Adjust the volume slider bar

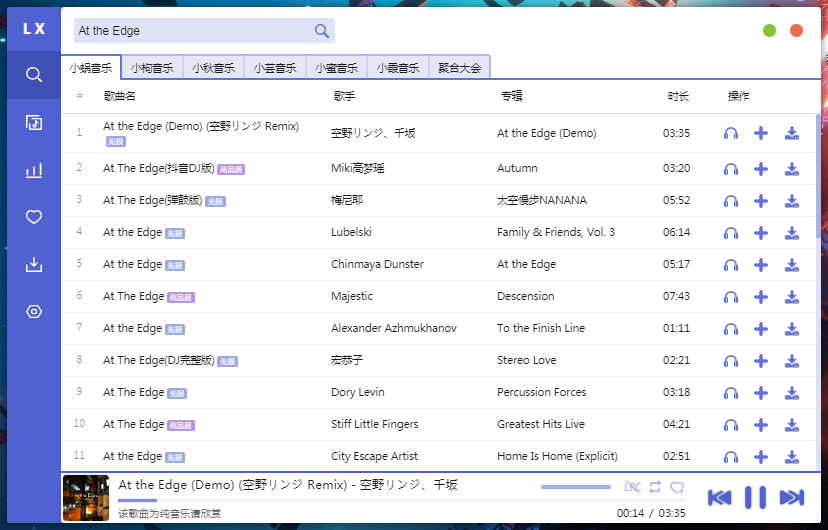(x=576, y=487)
